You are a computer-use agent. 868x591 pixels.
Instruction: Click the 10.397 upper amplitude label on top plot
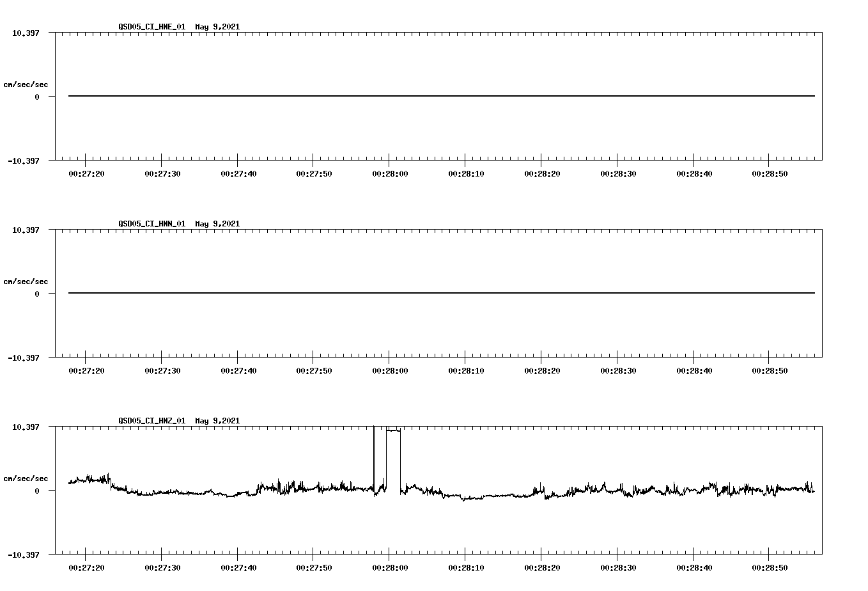click(26, 32)
